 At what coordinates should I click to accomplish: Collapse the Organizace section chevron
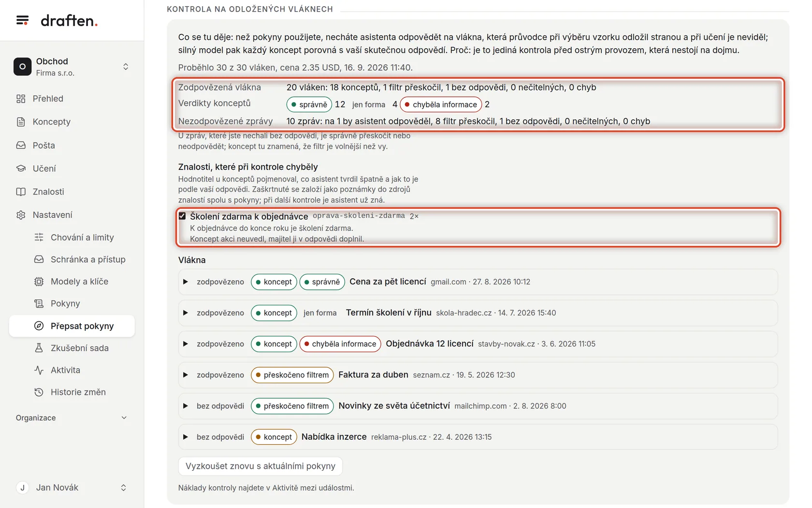click(x=124, y=418)
